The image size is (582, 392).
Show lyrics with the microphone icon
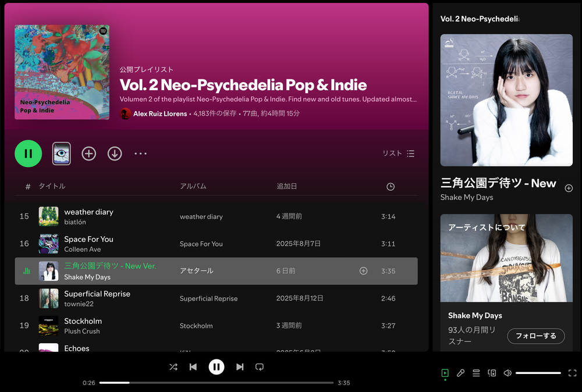[x=460, y=373]
